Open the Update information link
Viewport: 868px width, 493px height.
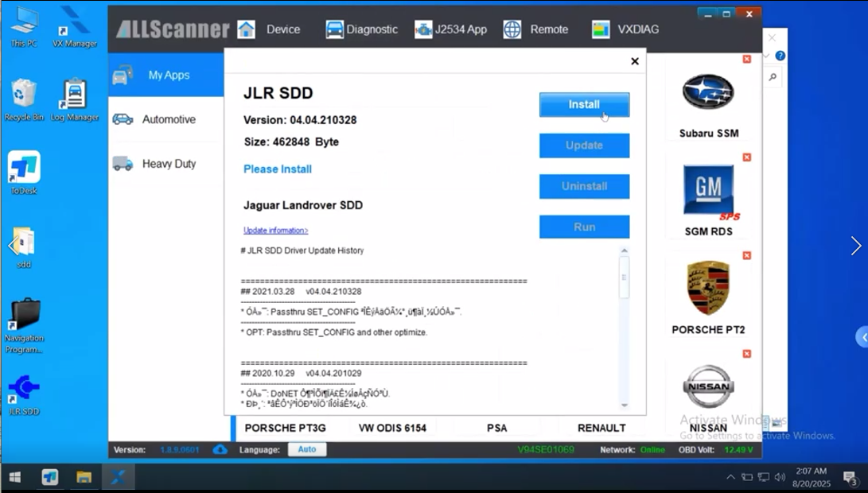point(276,230)
